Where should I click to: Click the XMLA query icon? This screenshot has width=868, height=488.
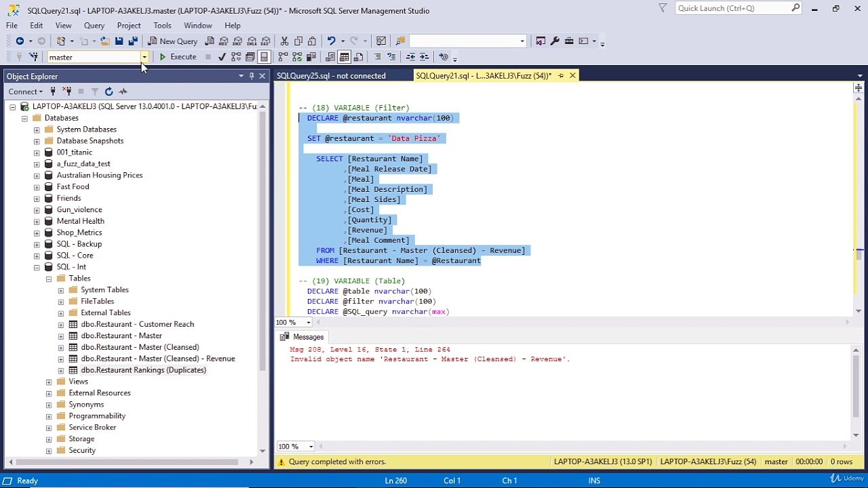coord(252,41)
